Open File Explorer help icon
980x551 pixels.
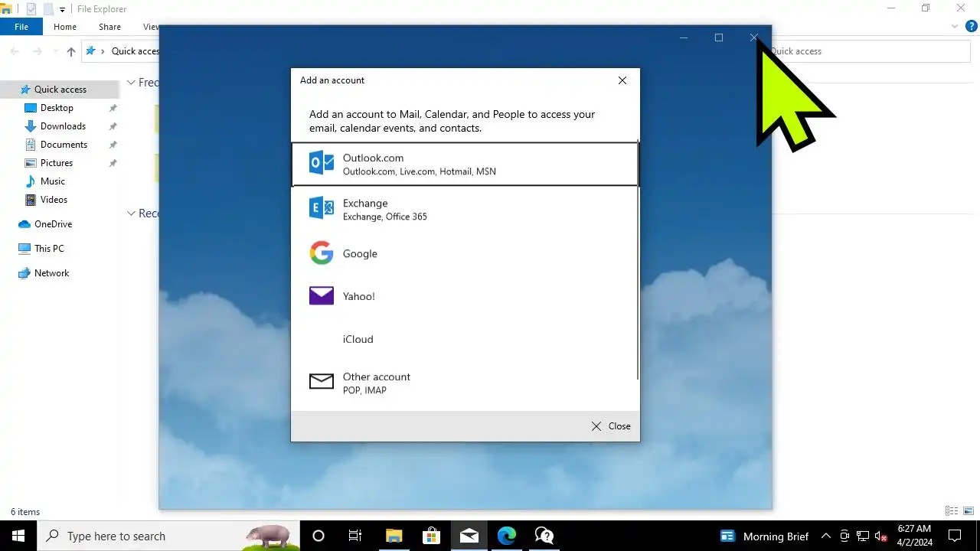coord(972,27)
